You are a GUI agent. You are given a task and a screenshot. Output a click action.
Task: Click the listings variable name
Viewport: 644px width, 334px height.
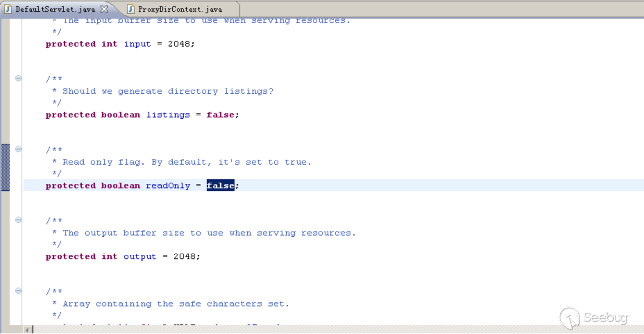click(168, 115)
